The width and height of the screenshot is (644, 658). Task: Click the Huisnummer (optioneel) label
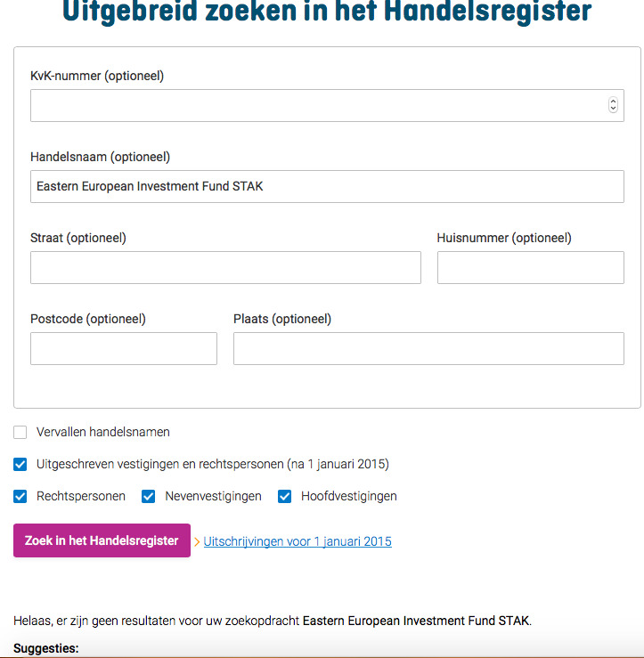coord(504,238)
